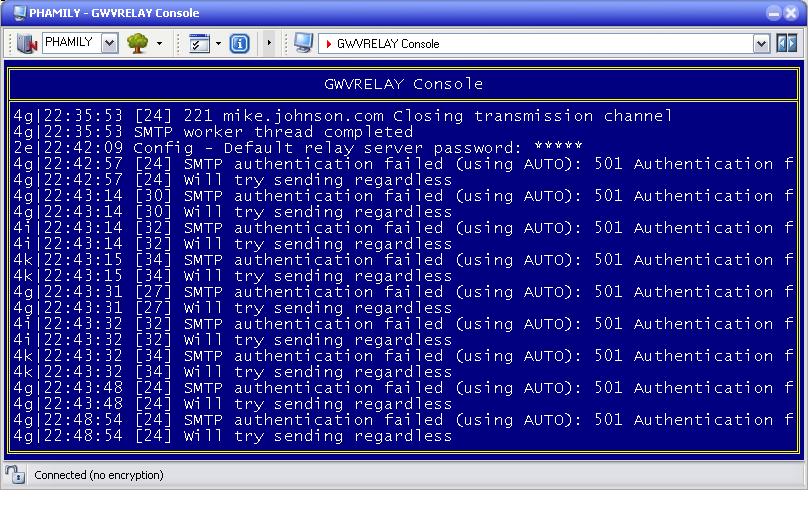The height and width of the screenshot is (512, 808).
Task: Click the GWVRELAY Console header banner
Action: (x=403, y=84)
